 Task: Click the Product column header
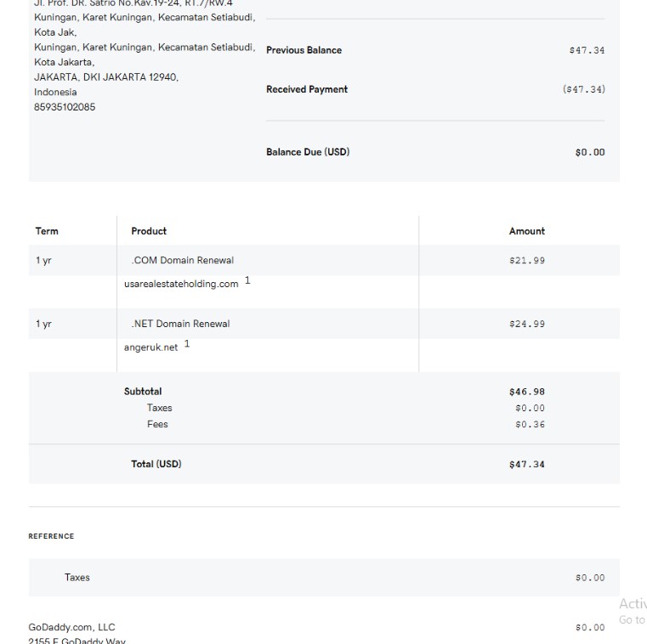[x=149, y=231]
